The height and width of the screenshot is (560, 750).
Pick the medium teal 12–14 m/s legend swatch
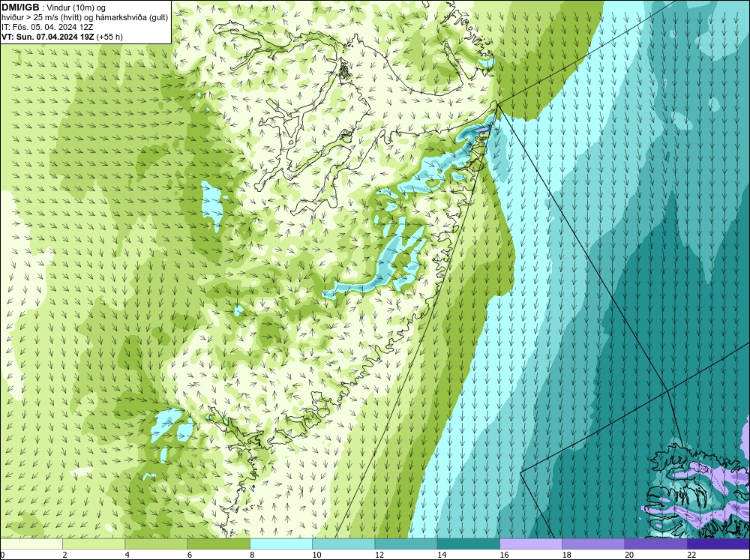click(406, 544)
